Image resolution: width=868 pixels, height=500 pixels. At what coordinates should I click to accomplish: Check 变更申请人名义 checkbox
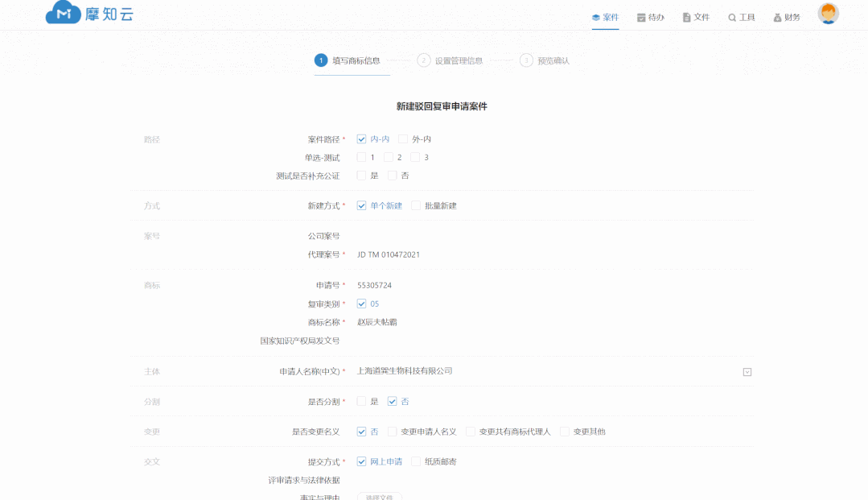pos(393,432)
